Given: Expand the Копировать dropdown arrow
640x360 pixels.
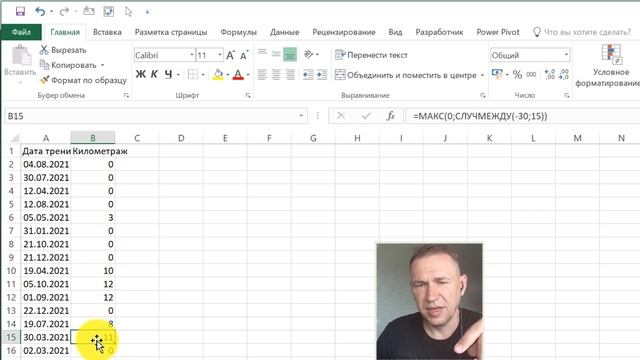Looking at the screenshot, I should [102, 65].
